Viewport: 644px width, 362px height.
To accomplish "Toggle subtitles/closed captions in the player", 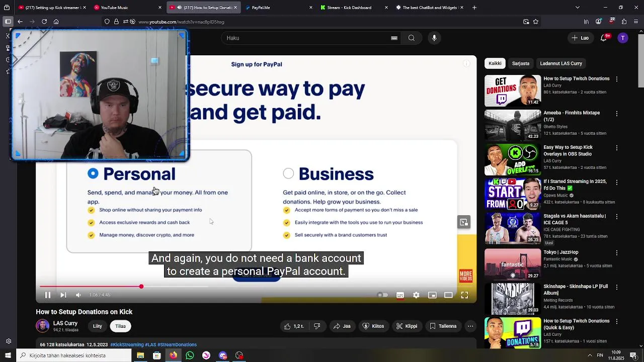I will [400, 295].
